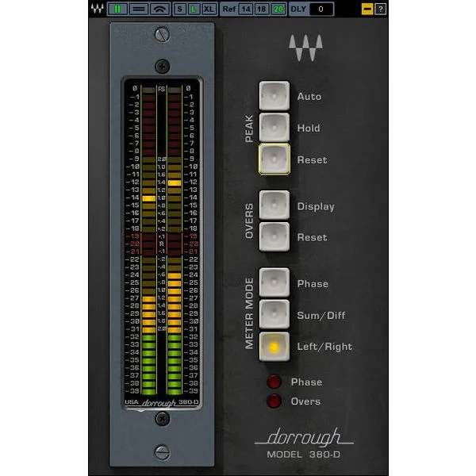Set meter size to S
This screenshot has width=476, height=476.
coord(180,9)
